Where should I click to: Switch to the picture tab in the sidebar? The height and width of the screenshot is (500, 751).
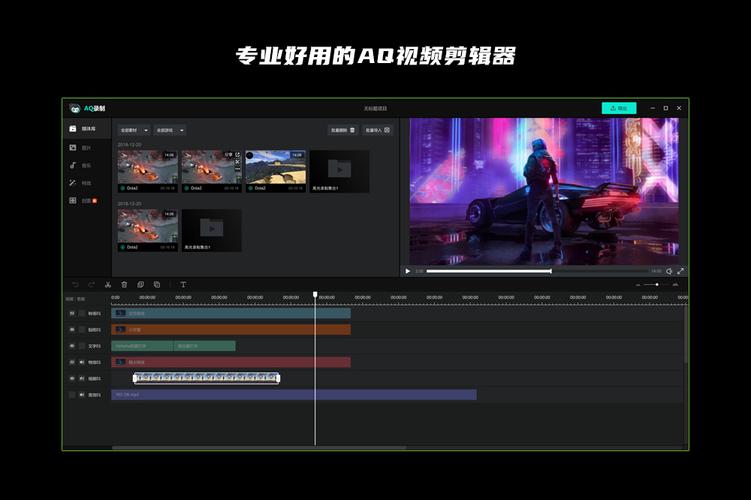80,148
